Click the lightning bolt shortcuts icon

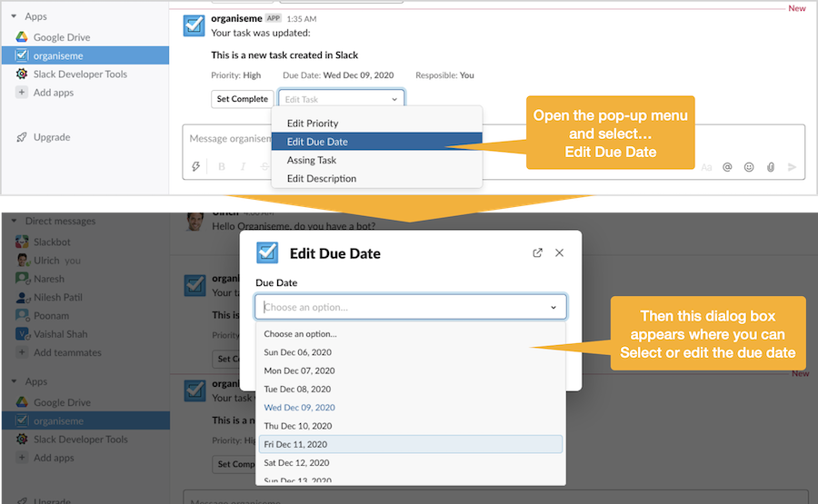(x=195, y=167)
